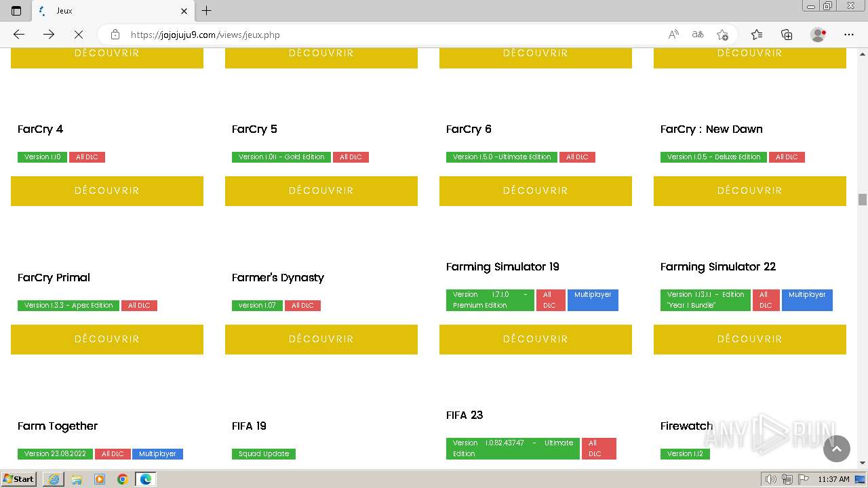Click Multiplayer tag of Farm Together
Viewport: 868px width, 488px height.
(x=157, y=454)
